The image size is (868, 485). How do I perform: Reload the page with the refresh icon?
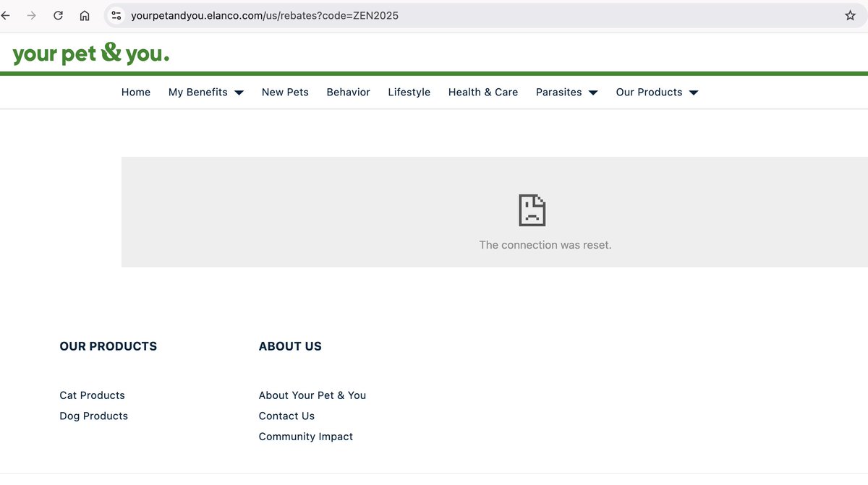click(x=58, y=15)
